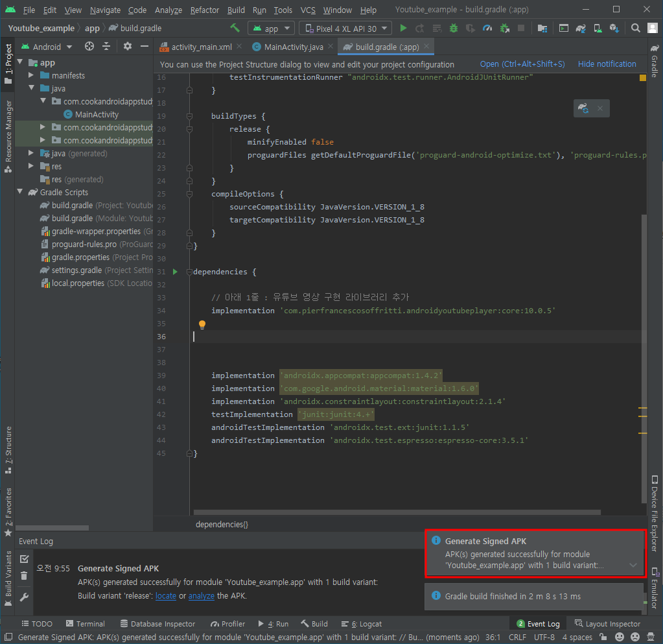Click the editor vertical scrollbar
Viewport: 663px width, 644px height.
pos(644,360)
